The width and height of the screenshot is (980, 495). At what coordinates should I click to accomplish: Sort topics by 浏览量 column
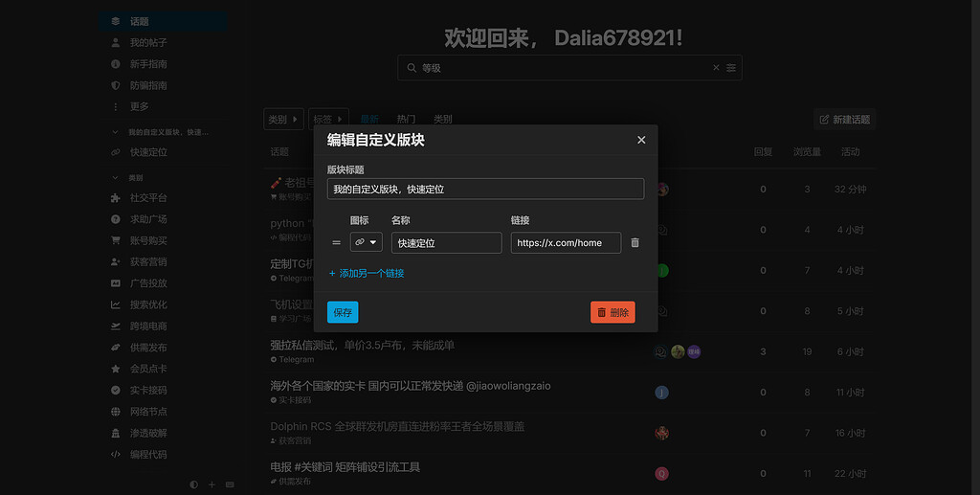click(x=807, y=152)
